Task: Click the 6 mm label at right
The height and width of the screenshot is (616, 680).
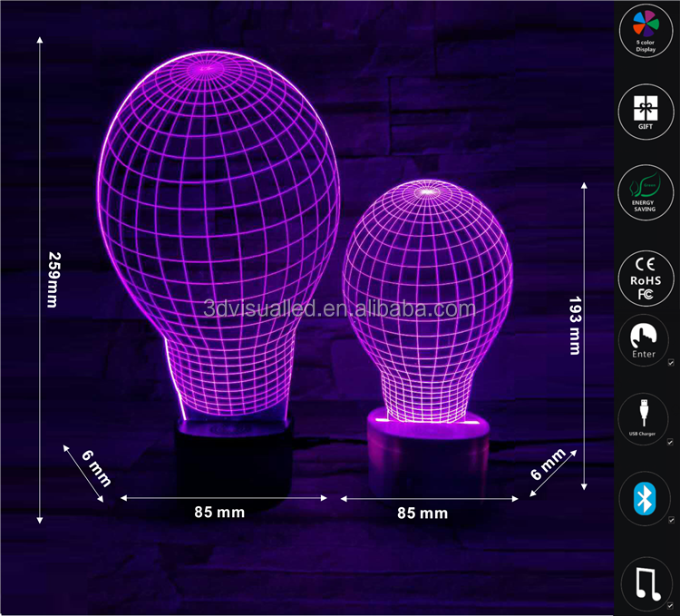Action: pyautogui.click(x=549, y=464)
